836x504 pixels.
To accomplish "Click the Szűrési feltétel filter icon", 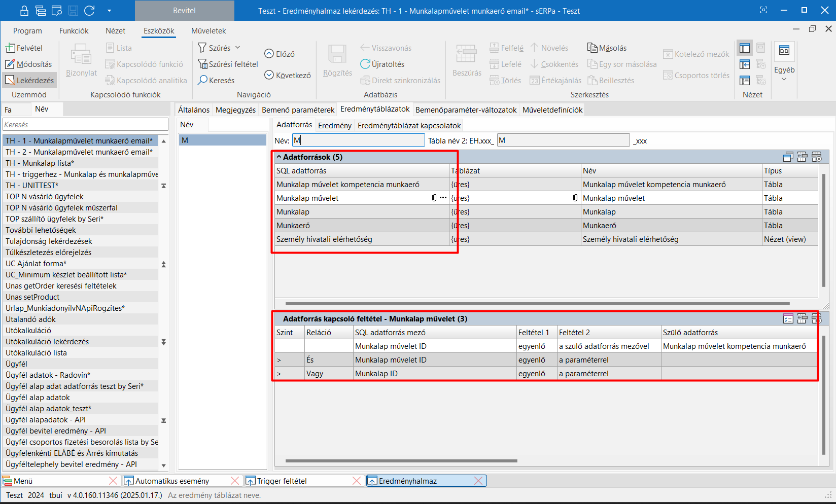I will tap(202, 64).
